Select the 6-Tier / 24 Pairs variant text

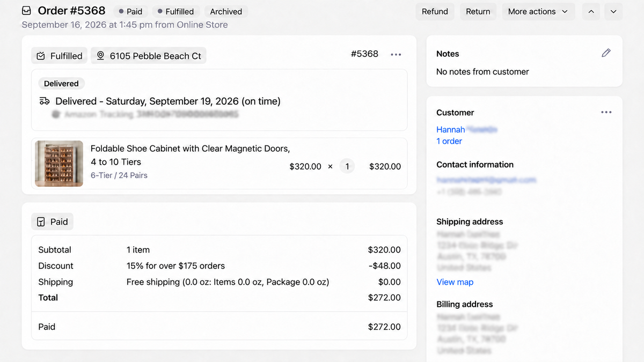tap(119, 175)
